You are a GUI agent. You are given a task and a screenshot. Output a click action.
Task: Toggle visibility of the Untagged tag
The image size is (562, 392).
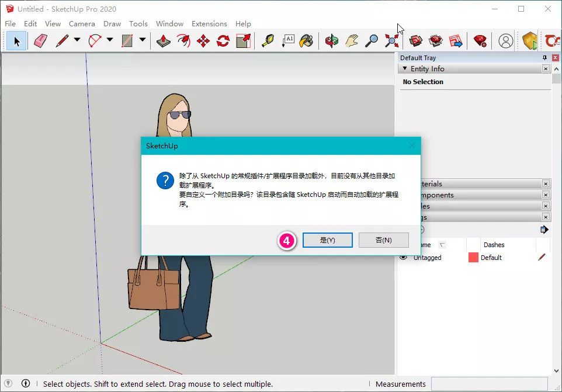tap(404, 257)
